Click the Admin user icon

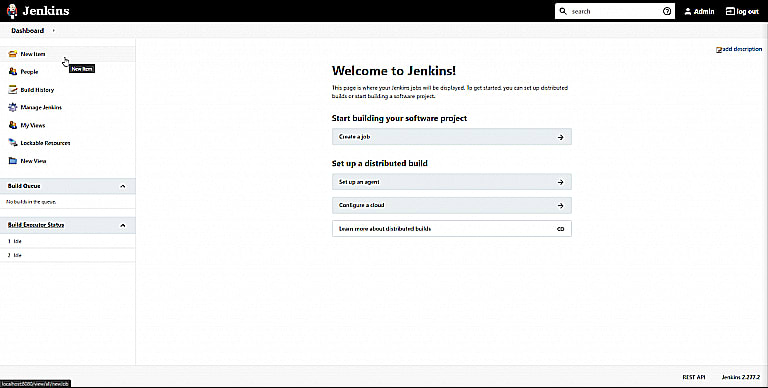(688, 11)
